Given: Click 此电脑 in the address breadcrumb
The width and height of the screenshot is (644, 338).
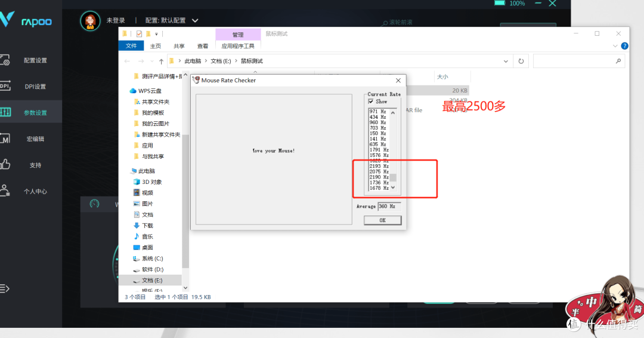Looking at the screenshot, I should click(193, 62).
